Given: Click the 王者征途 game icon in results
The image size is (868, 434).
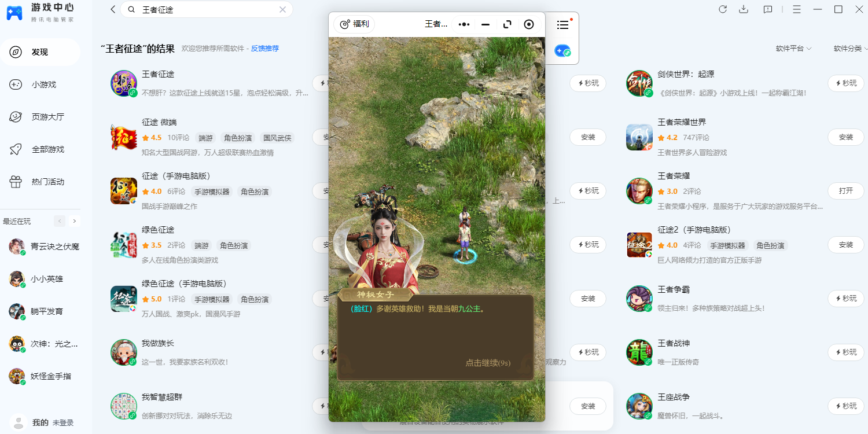Looking at the screenshot, I should pyautogui.click(x=124, y=83).
